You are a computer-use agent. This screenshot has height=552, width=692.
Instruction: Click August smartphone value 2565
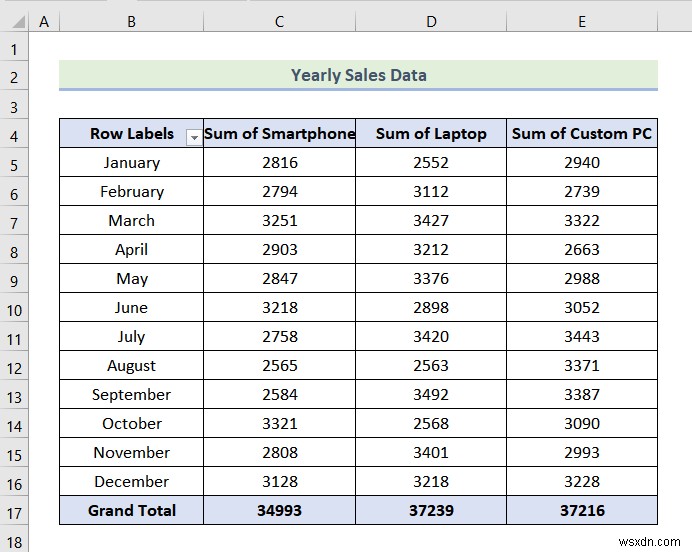pos(279,365)
